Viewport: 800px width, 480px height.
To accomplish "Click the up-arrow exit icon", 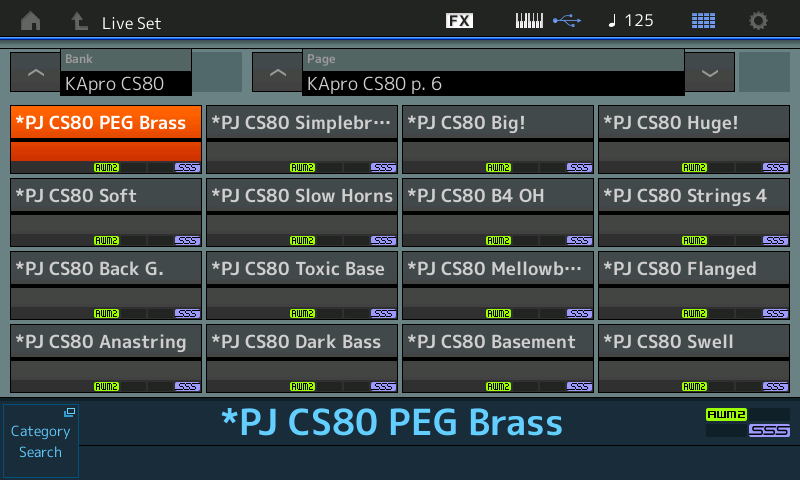I will (79, 21).
